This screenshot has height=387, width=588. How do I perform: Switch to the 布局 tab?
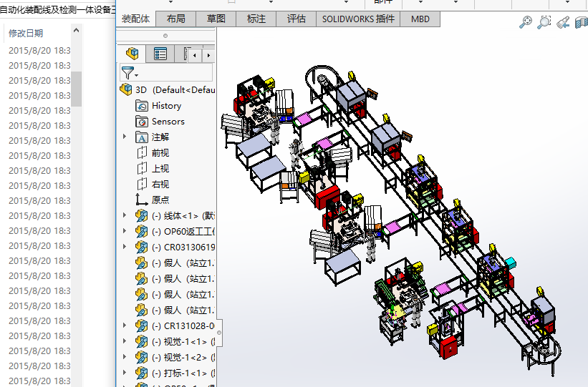pos(176,19)
